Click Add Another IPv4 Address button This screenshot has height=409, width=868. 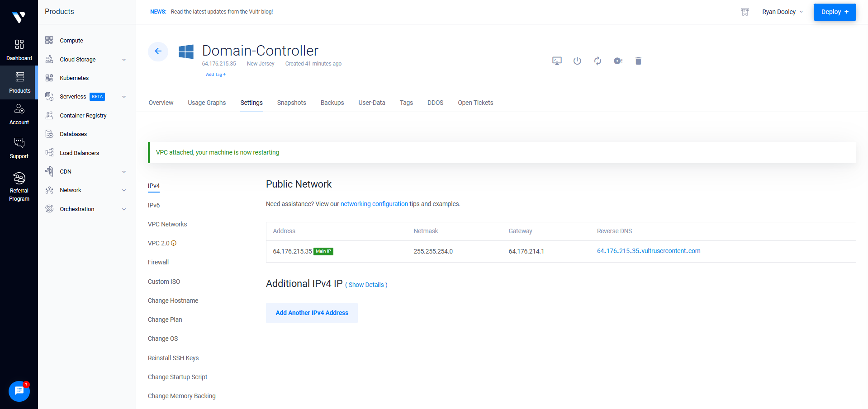(x=312, y=313)
